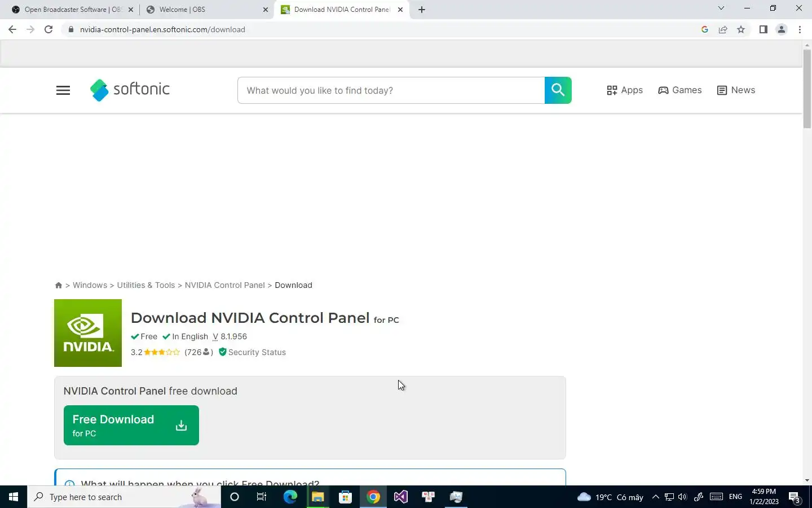Image resolution: width=812 pixels, height=508 pixels.
Task: Click the ENG language indicator
Action: pos(735,497)
